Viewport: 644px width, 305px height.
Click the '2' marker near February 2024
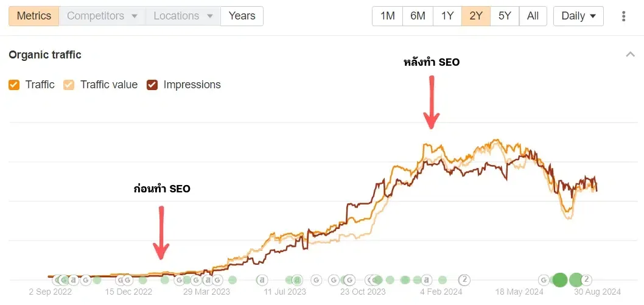tap(464, 280)
